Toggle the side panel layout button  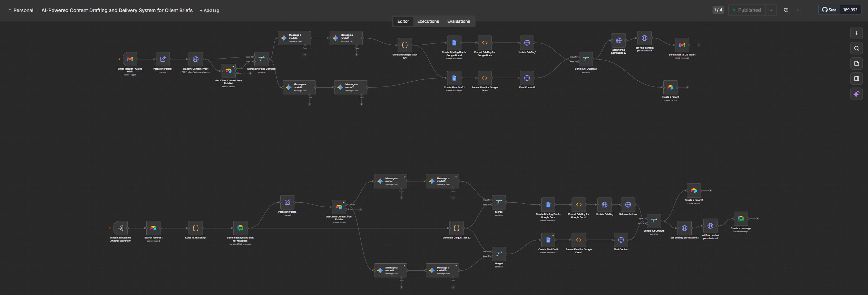[856, 79]
